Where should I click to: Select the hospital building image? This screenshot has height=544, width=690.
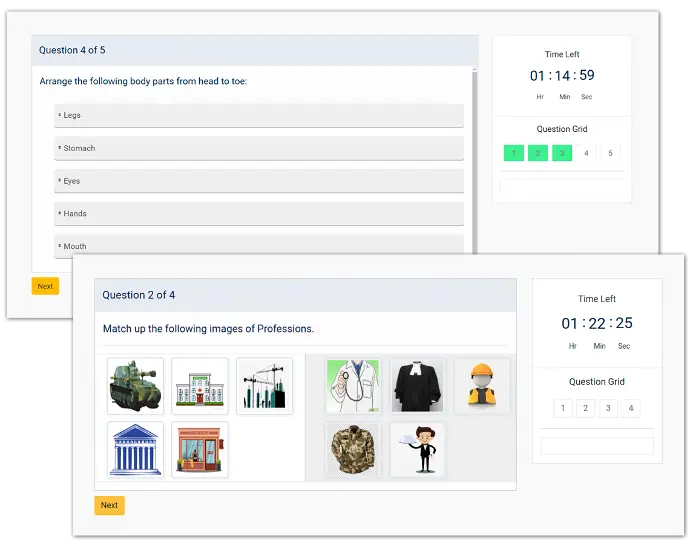coord(200,386)
